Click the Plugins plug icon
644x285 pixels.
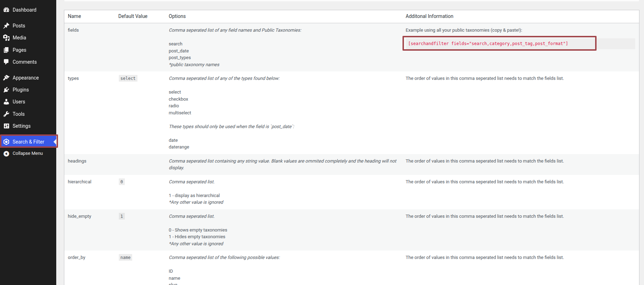click(6, 90)
